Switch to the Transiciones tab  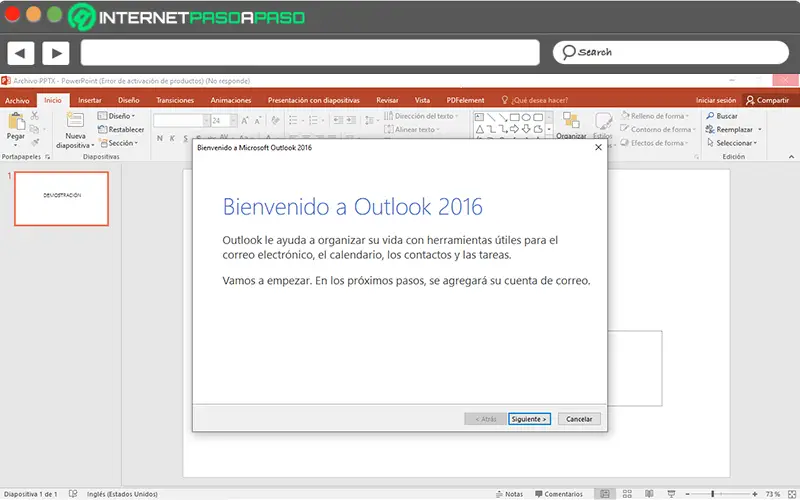(x=175, y=101)
